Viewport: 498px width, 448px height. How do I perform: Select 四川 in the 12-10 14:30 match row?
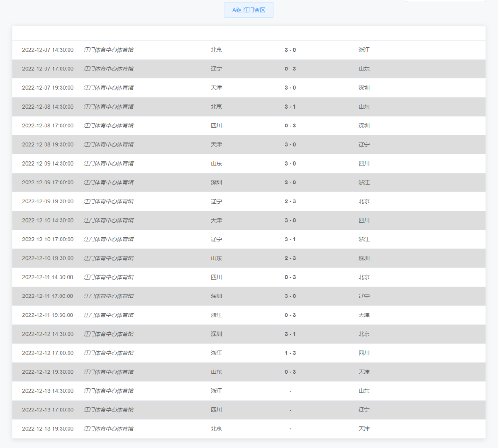pos(364,220)
